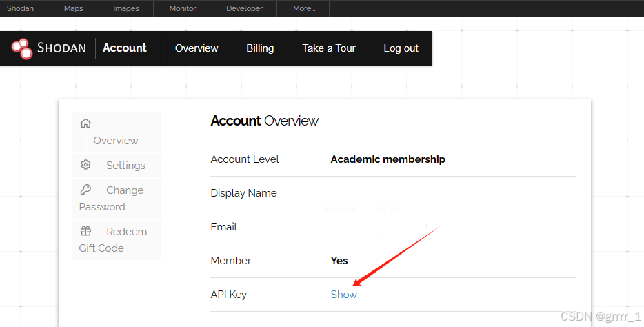Viewport: 644px width, 327px height.
Task: Click the Display Name label
Action: (243, 193)
